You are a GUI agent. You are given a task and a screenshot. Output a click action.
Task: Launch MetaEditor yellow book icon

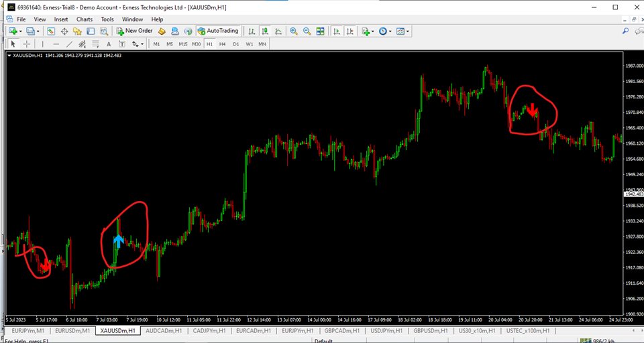click(x=162, y=31)
